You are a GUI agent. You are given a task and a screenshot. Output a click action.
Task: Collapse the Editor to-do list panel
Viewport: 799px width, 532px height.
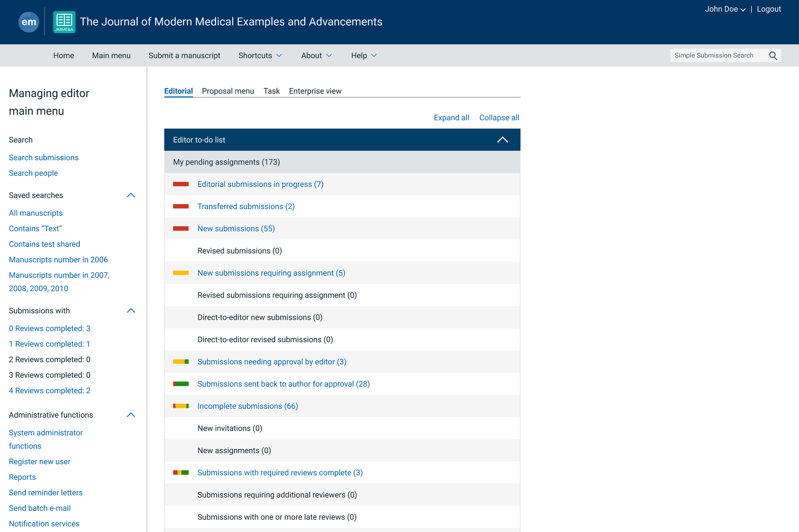(x=502, y=140)
